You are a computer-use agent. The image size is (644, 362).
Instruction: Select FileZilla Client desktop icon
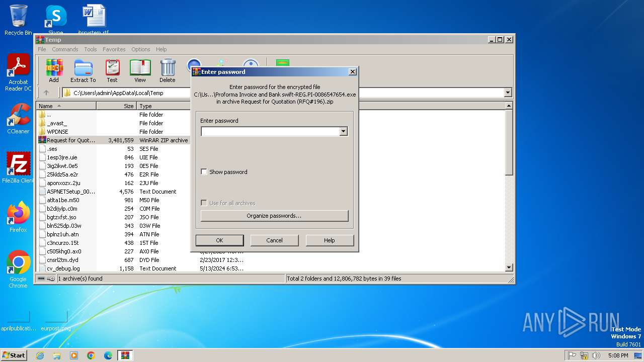18,168
